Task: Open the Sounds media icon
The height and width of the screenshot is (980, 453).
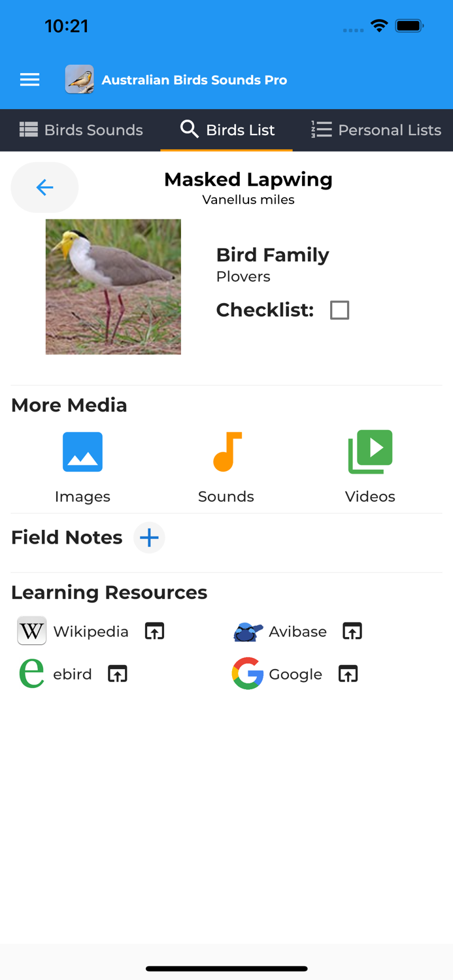Action: (x=226, y=451)
